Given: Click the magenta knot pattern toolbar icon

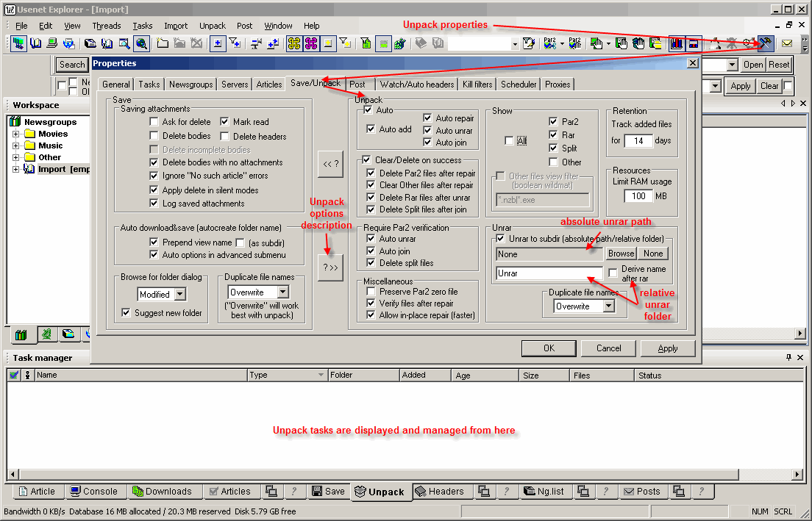Looking at the screenshot, I should click(x=311, y=43).
